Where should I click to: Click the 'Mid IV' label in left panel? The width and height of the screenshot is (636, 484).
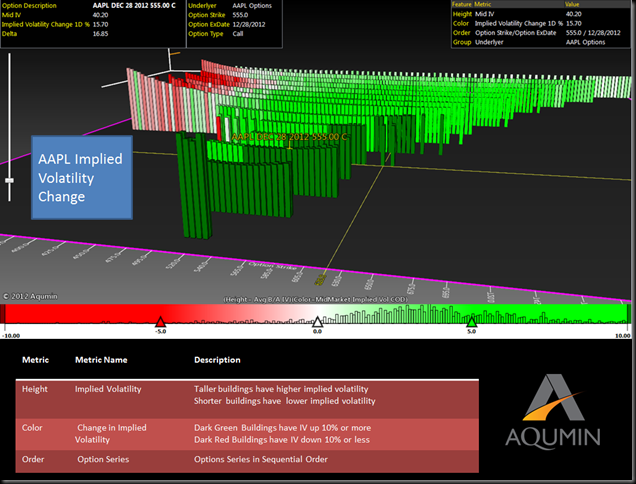point(11,15)
